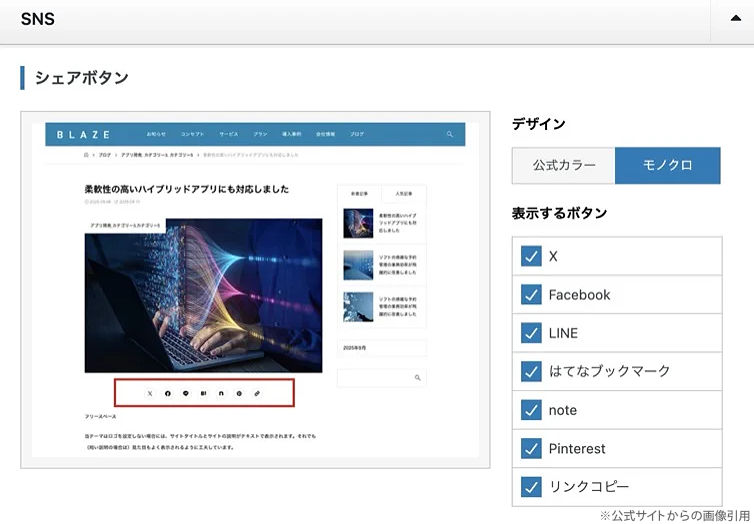
Task: Disable the note share button checkbox
Action: click(x=531, y=410)
